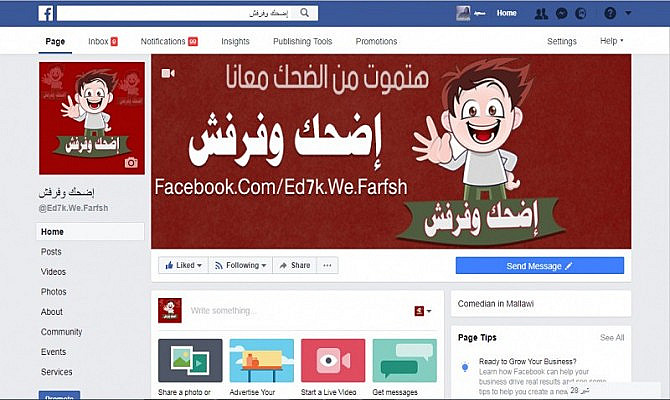
Task: Open the Following dropdown button
Action: click(x=241, y=265)
